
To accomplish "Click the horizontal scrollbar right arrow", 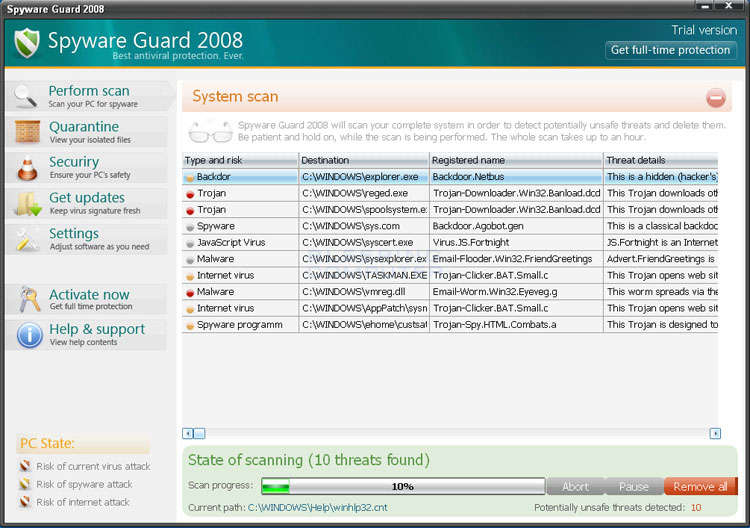I will 715,433.
